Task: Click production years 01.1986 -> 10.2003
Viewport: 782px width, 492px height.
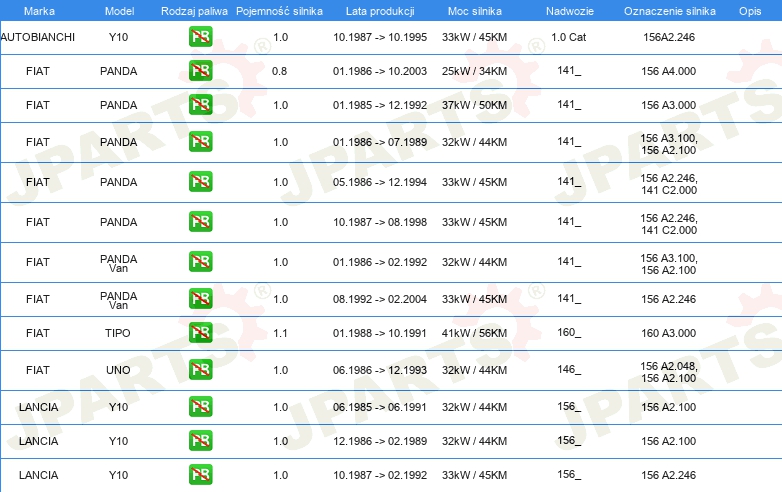Action: [x=380, y=71]
